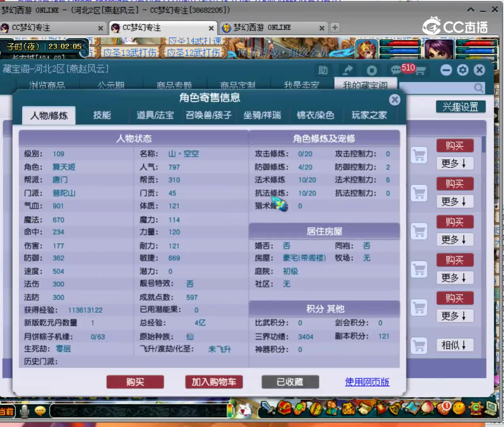The height and width of the screenshot is (427, 504).
Task: Click the 应圣12武打伤 label in game
Action: coord(193,52)
